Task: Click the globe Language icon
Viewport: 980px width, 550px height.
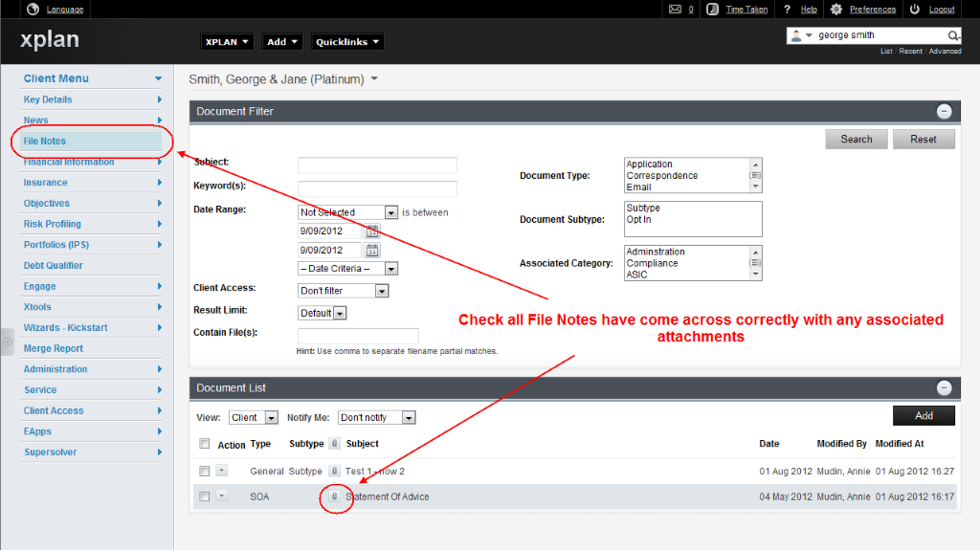Action: [33, 9]
